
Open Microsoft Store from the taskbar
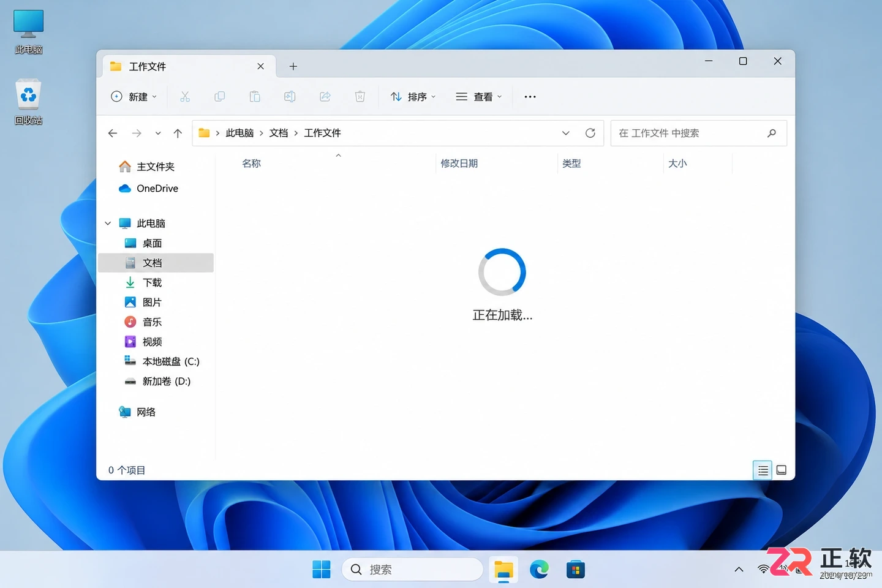[575, 570]
